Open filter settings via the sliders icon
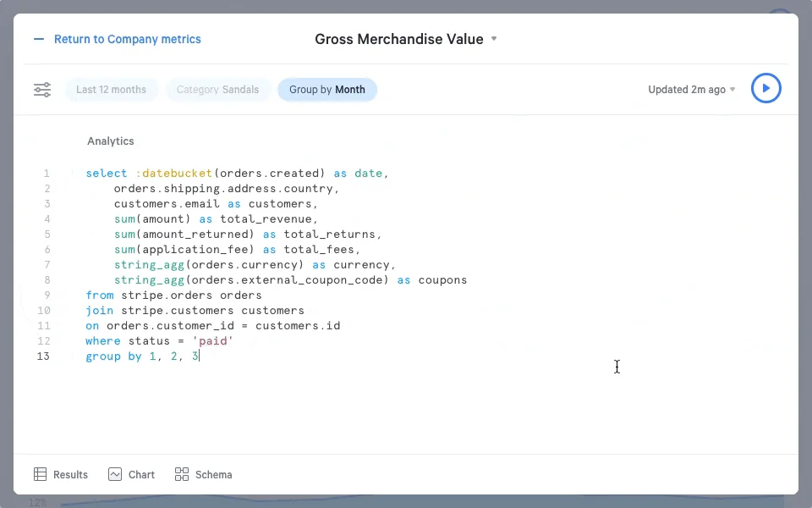The image size is (812, 508). tap(42, 88)
